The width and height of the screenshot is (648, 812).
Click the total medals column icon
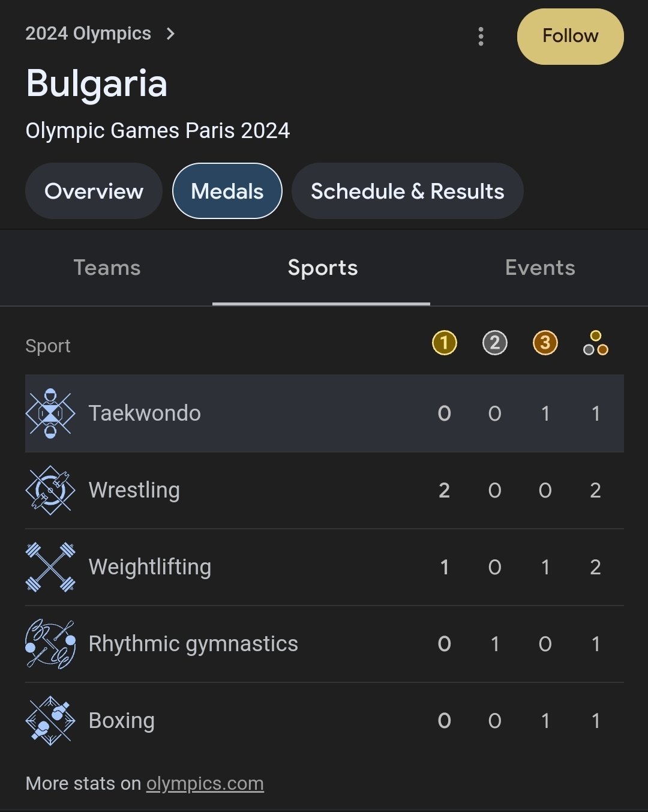coord(595,343)
